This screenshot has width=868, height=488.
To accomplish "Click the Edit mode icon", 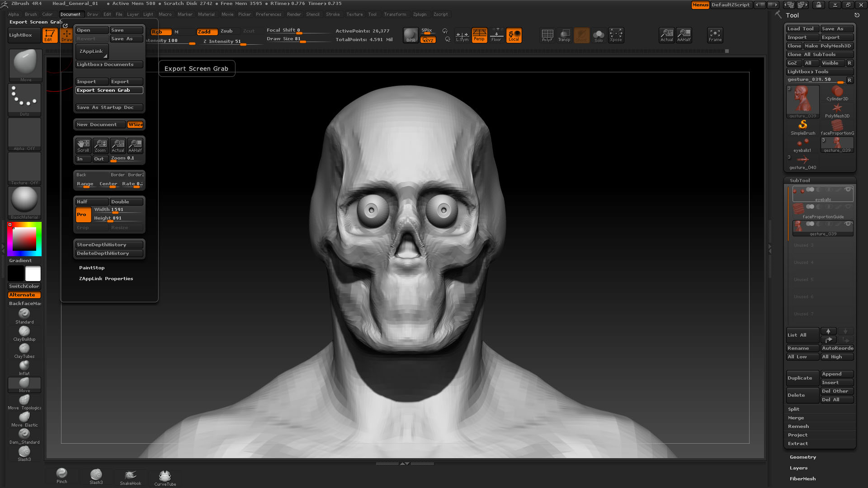I will click(x=49, y=35).
